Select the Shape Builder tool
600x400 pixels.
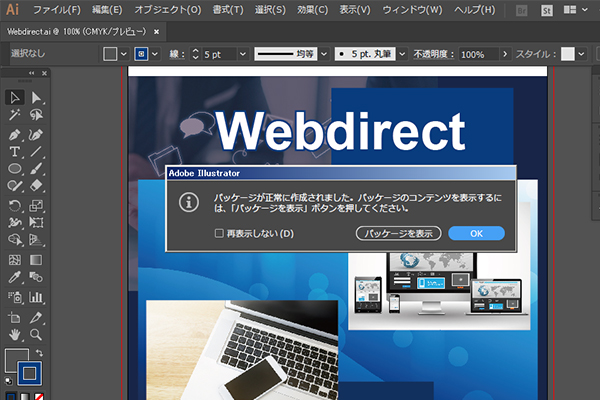(15, 240)
